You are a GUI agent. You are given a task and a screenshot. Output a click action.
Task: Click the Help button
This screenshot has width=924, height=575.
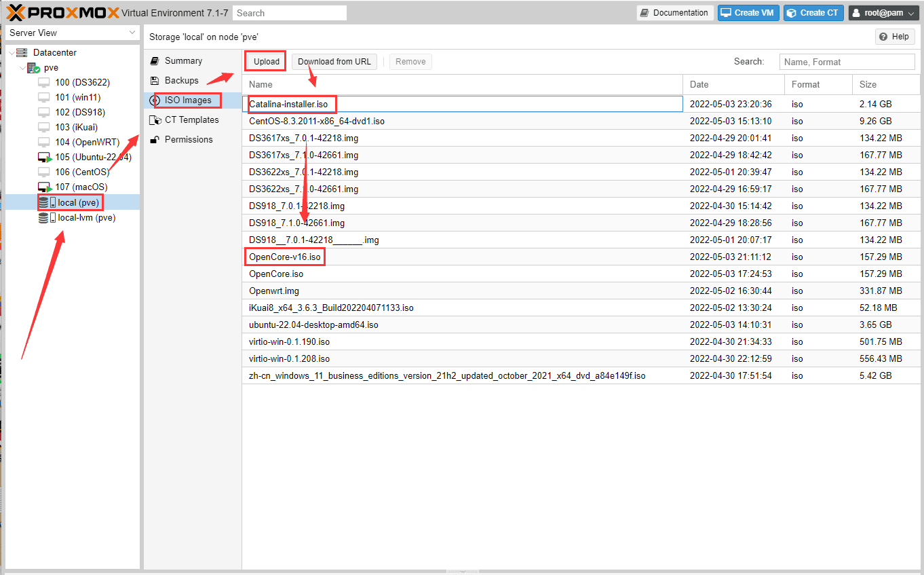coord(895,37)
